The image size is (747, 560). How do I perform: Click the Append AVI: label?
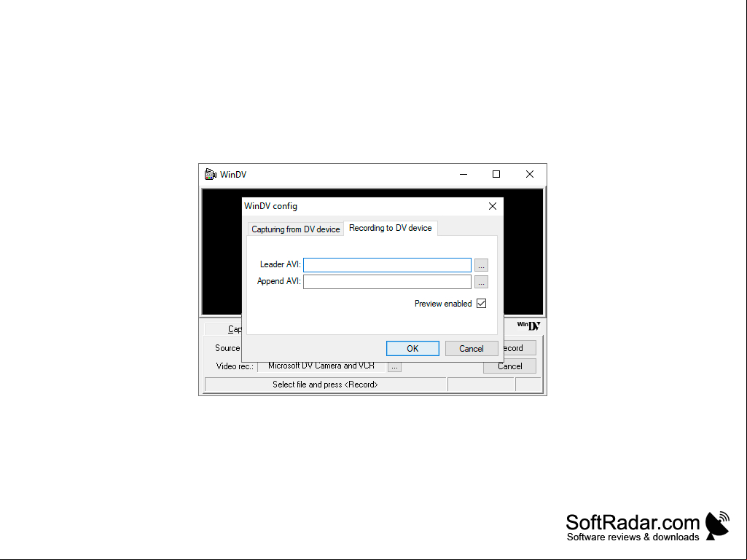click(278, 281)
